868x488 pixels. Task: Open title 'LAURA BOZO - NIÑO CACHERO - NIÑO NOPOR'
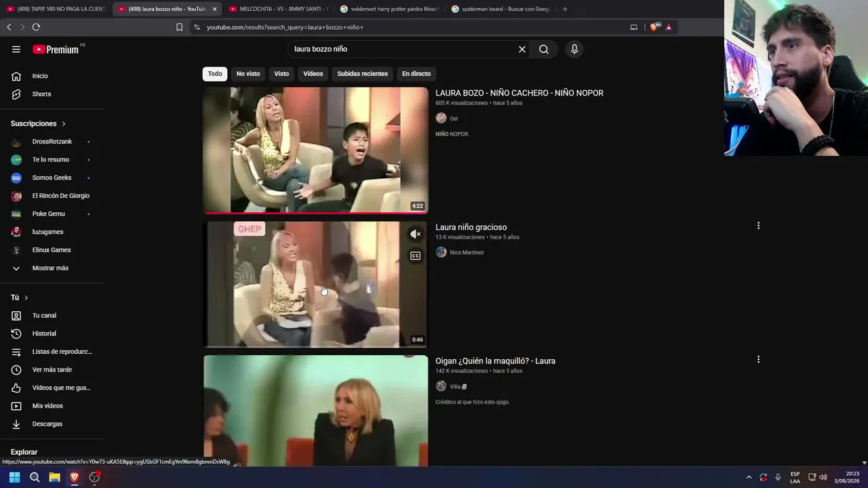pyautogui.click(x=519, y=93)
